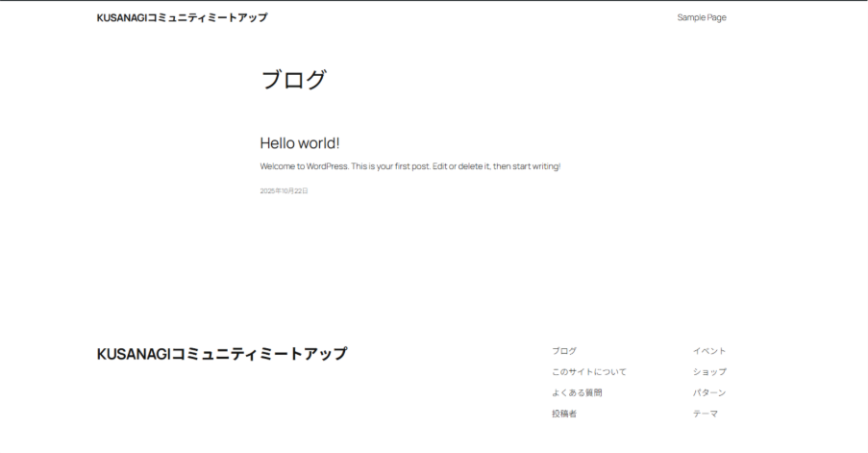Click the footer site title KUSANAGIコミュニティミートアップ
This screenshot has width=868, height=453.
[x=222, y=354]
